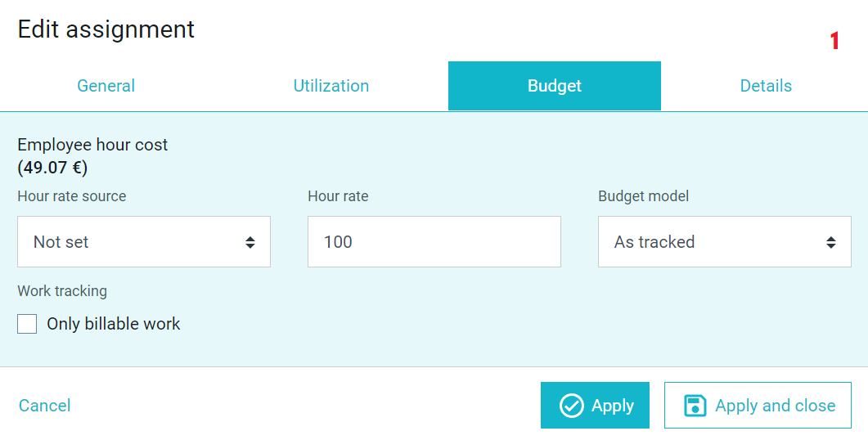The image size is (868, 440).
Task: Click the Edit assignment title
Action: [106, 29]
